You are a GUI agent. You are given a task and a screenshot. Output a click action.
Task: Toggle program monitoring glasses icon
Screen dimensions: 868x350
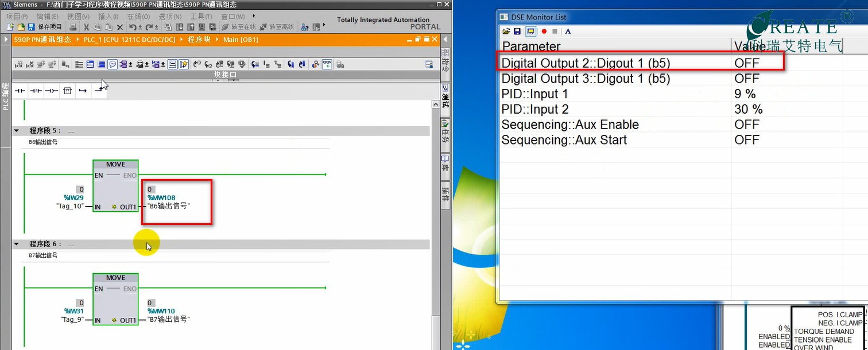pos(327,64)
